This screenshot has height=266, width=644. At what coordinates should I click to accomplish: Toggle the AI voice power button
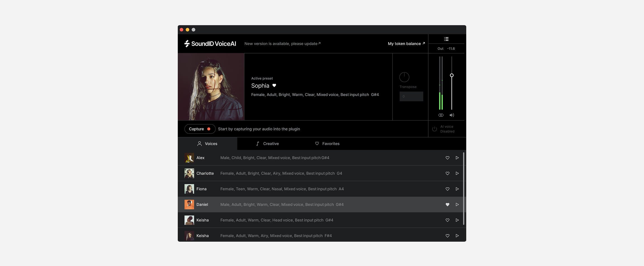434,129
